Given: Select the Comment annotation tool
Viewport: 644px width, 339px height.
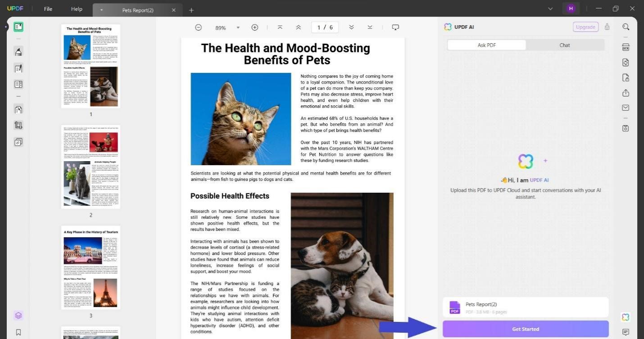Looking at the screenshot, I should pos(18,52).
